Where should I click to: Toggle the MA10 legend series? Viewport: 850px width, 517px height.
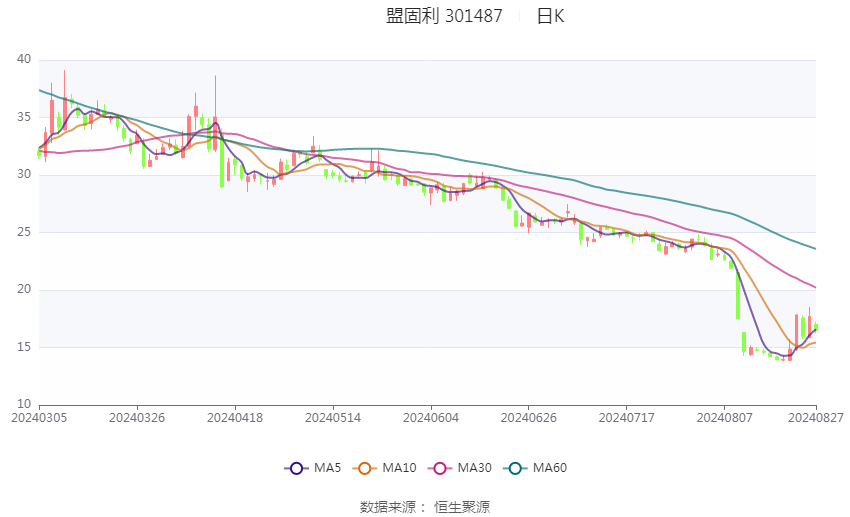[384, 468]
